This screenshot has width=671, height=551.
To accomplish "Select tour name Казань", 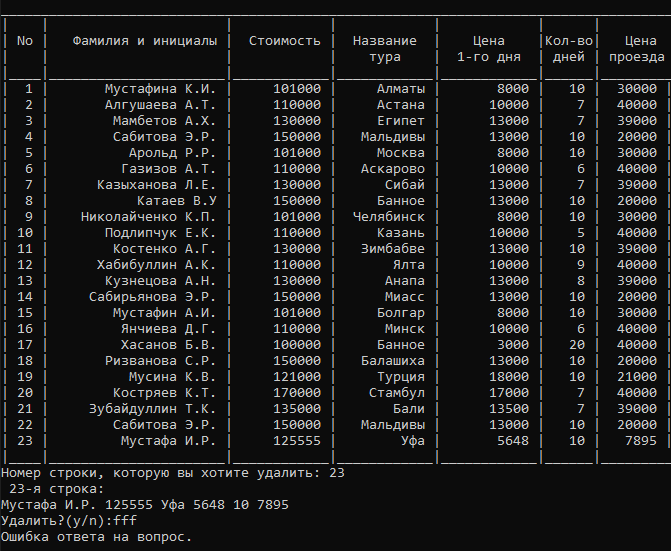I will pyautogui.click(x=401, y=233).
